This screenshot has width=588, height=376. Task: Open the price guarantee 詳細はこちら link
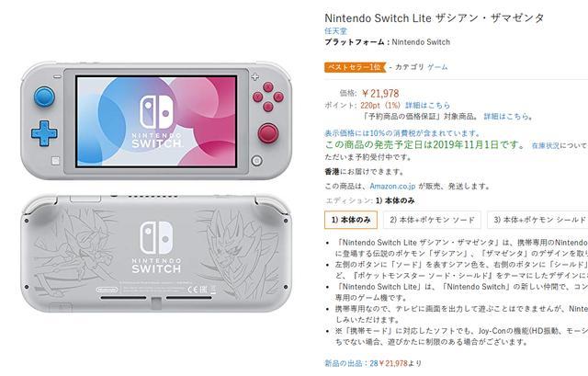click(x=508, y=117)
